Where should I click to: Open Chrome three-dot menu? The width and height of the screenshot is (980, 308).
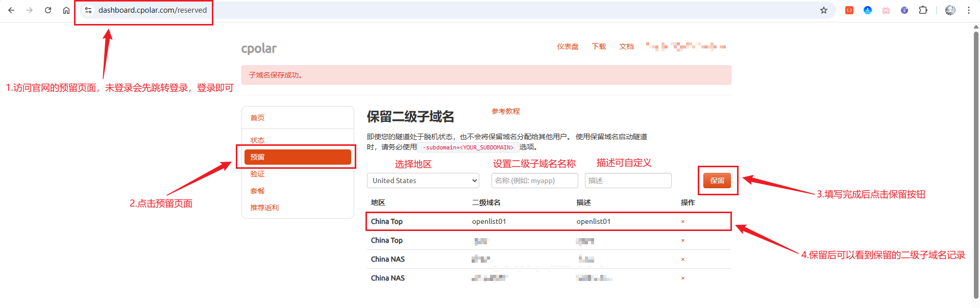tap(968, 10)
